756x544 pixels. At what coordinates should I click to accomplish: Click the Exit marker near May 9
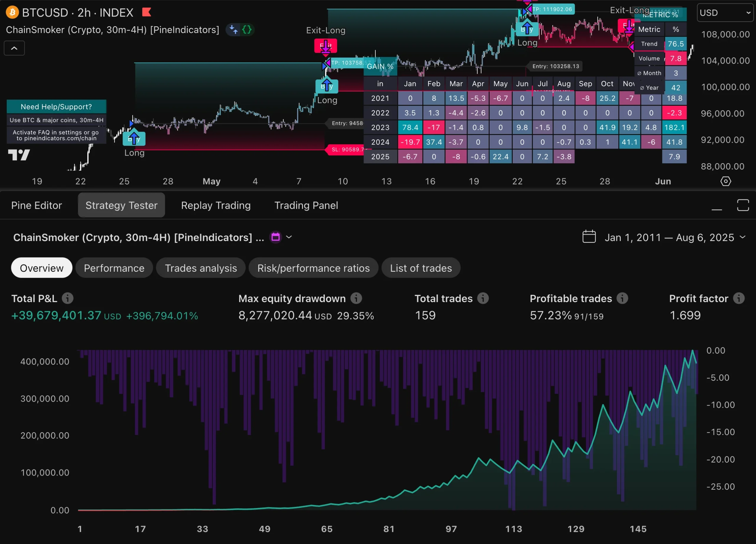(x=326, y=46)
